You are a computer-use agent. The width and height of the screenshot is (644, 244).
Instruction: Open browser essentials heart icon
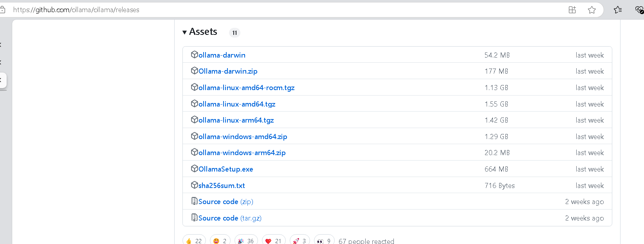tap(639, 10)
